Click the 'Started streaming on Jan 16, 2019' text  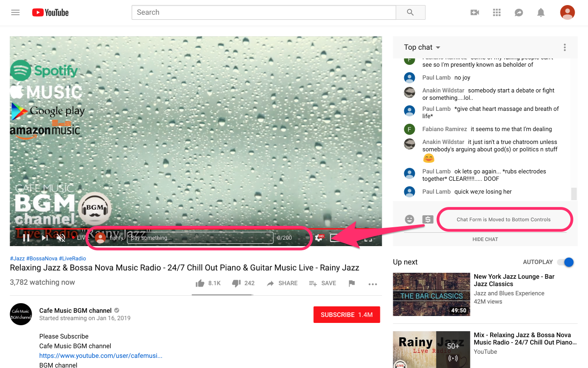pyautogui.click(x=85, y=318)
